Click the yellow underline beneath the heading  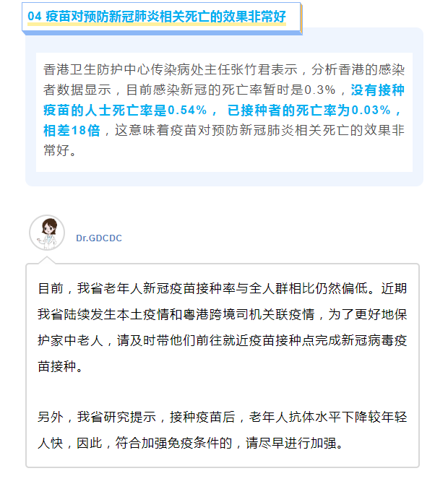click(x=157, y=24)
